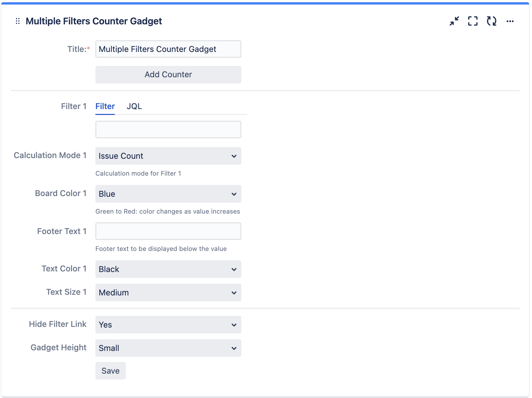Open more options via the ellipsis icon
Viewport: 532px width, 398px height.
click(510, 21)
